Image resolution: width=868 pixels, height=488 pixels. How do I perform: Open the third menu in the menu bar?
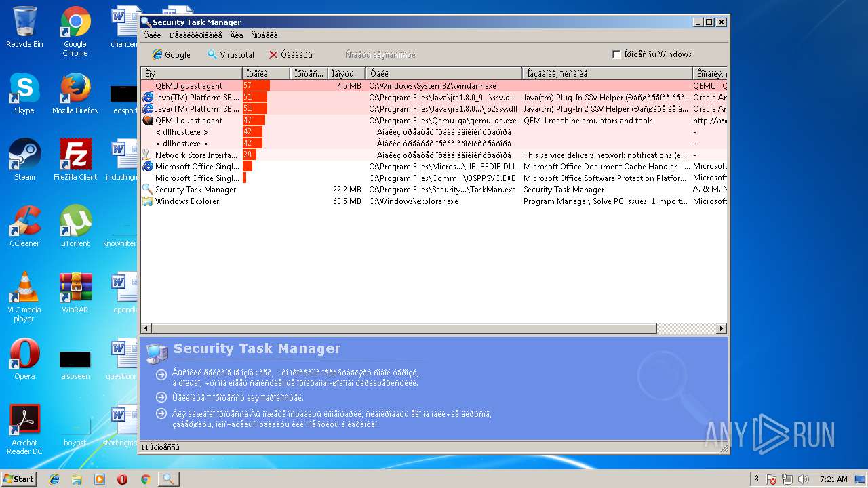coord(236,35)
